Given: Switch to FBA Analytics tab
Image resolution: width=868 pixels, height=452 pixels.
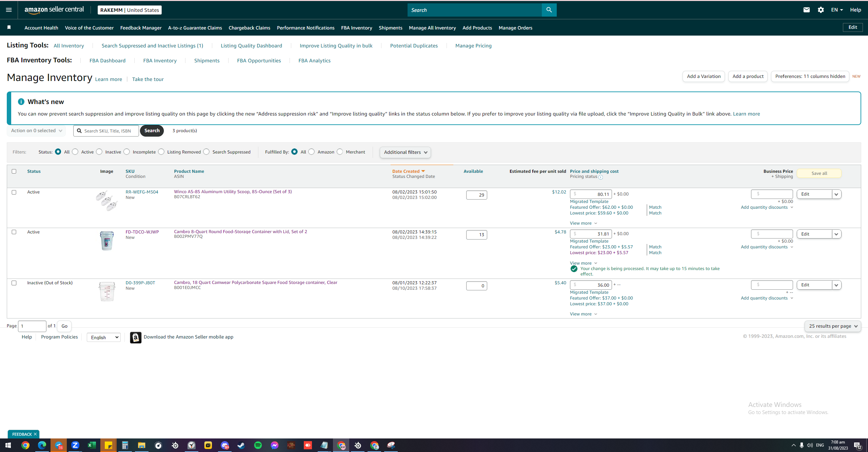Looking at the screenshot, I should pyautogui.click(x=314, y=61).
